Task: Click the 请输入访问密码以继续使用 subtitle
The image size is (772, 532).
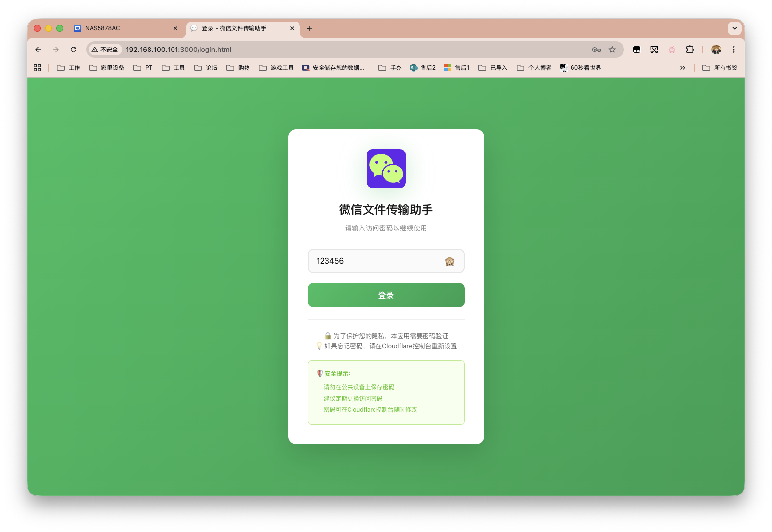Action: [386, 228]
